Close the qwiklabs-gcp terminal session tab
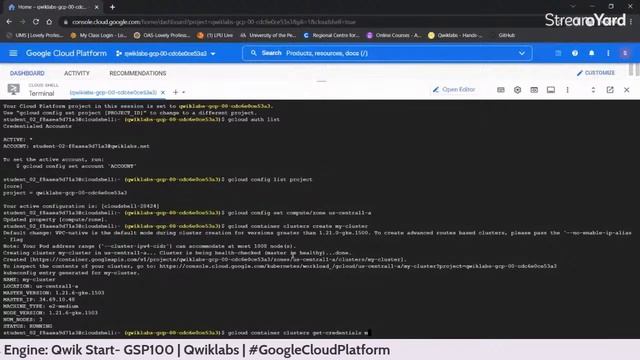 click(163, 93)
